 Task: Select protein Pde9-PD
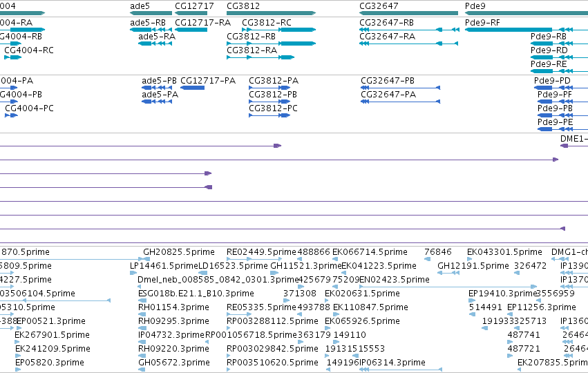click(561, 88)
